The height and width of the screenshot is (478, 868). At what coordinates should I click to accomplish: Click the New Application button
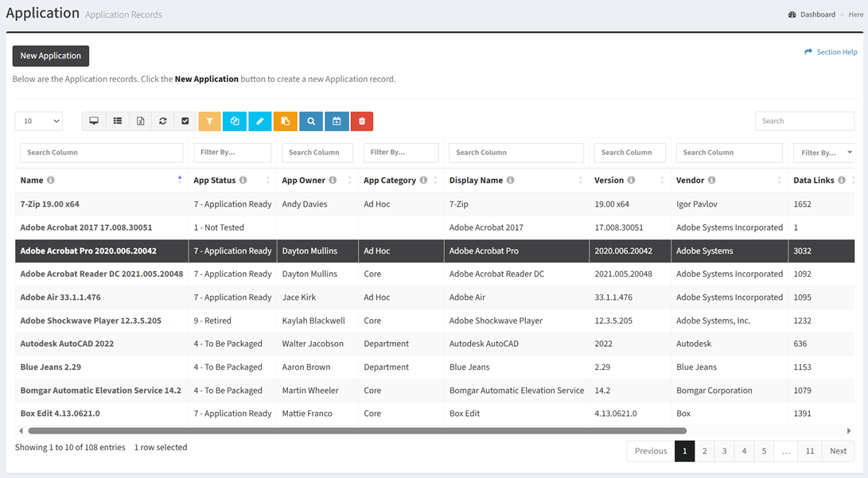click(x=51, y=56)
